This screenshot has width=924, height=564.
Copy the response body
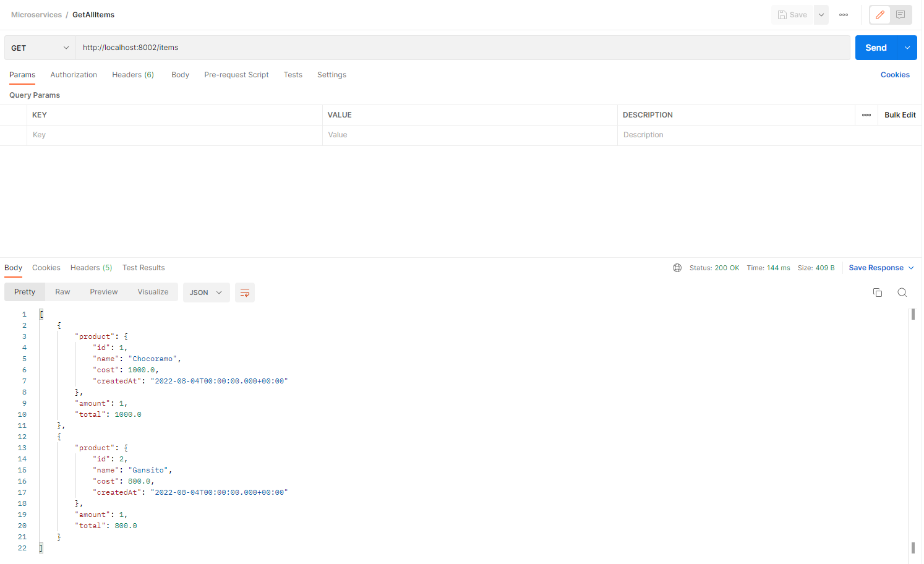click(x=878, y=292)
